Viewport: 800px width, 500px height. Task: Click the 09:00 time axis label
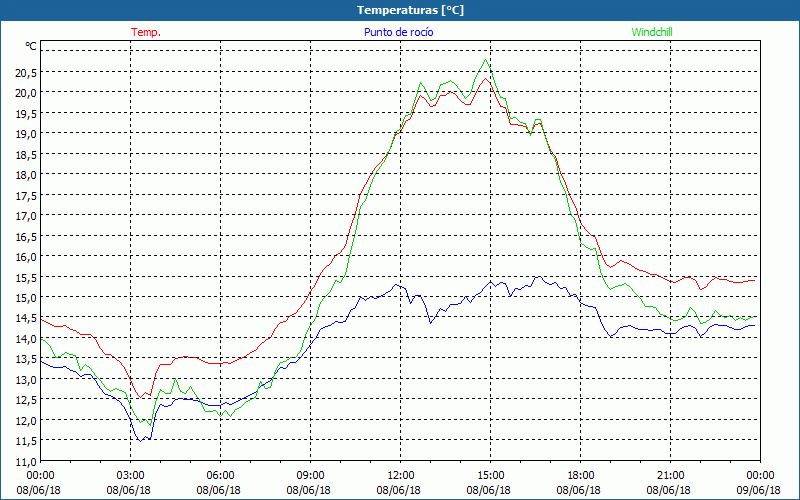tap(310, 476)
